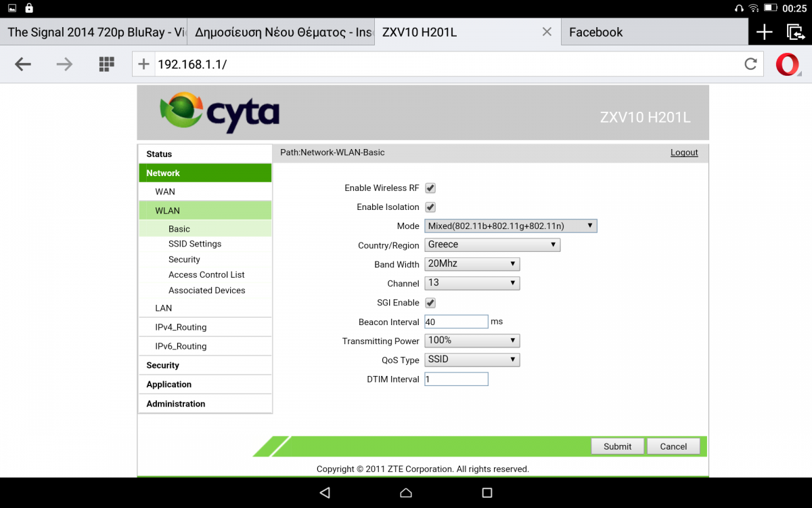Viewport: 812px width, 508px height.
Task: Tap the battery status icon
Action: point(770,8)
